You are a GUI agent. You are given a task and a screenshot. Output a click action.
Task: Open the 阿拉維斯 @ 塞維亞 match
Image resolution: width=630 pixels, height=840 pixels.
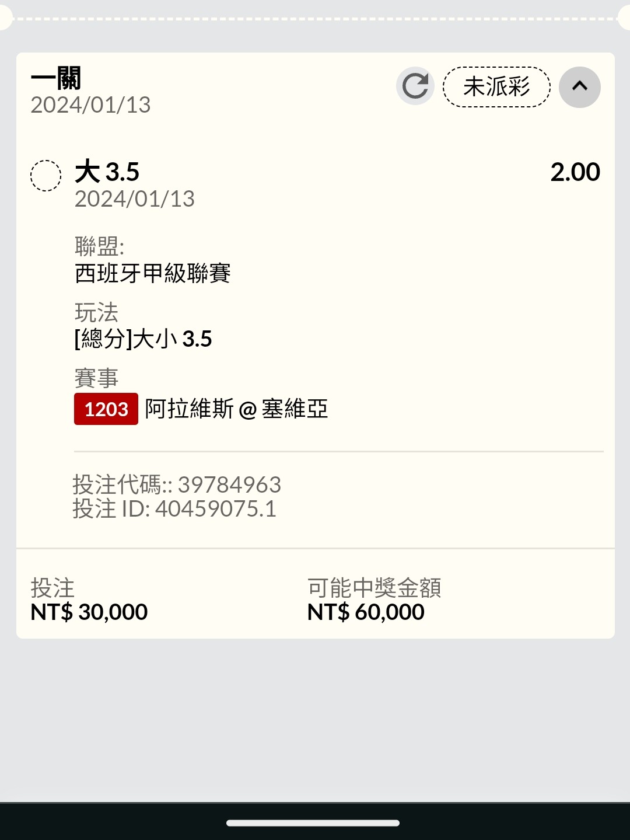click(236, 409)
